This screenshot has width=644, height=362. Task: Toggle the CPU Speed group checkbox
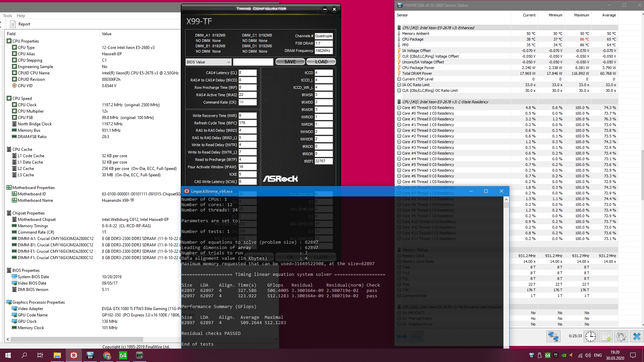tap(9, 98)
